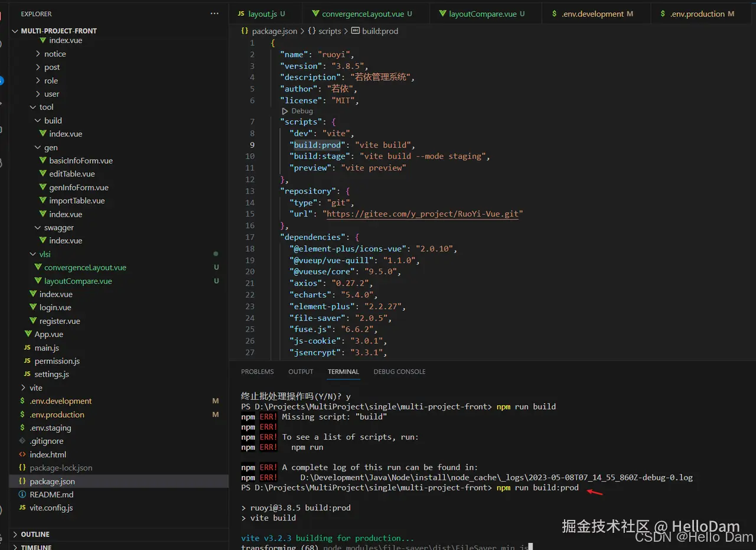Screen dimensions: 756x550
Task: Switch to .env.development editor tab
Action: [595, 14]
